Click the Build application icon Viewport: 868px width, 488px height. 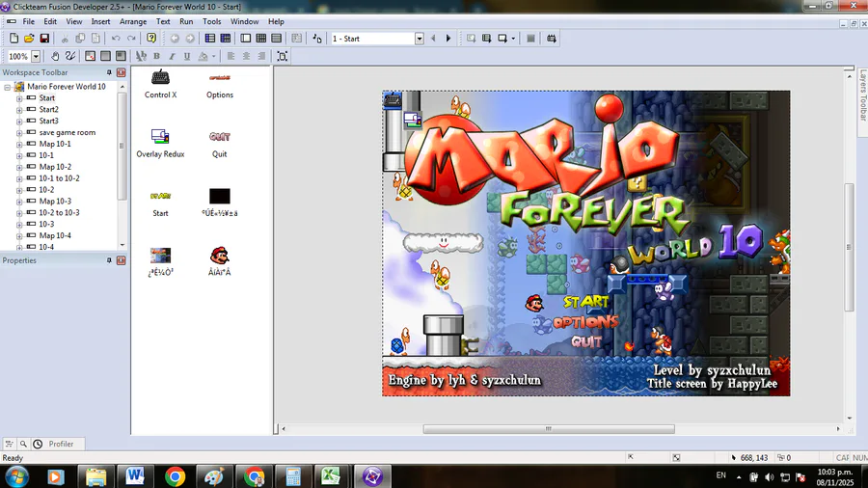(552, 39)
